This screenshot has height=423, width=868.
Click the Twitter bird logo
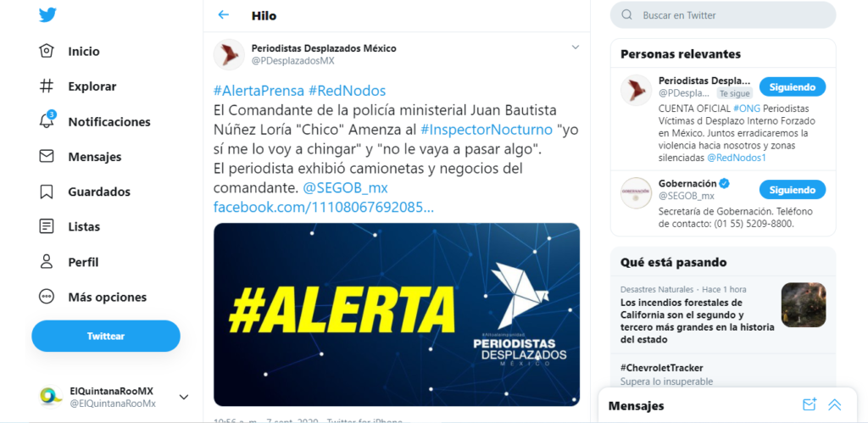point(47,15)
